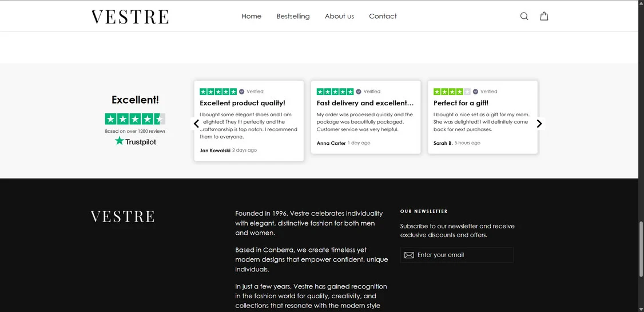Image resolution: width=644 pixels, height=312 pixels.
Task: Click the Trustpilot star logo
Action: pyautogui.click(x=136, y=141)
